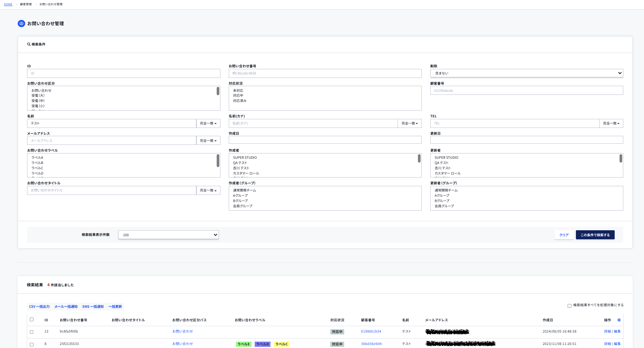Open the 削除 dropdown showing 含まない
644x348 pixels.
[x=526, y=73]
